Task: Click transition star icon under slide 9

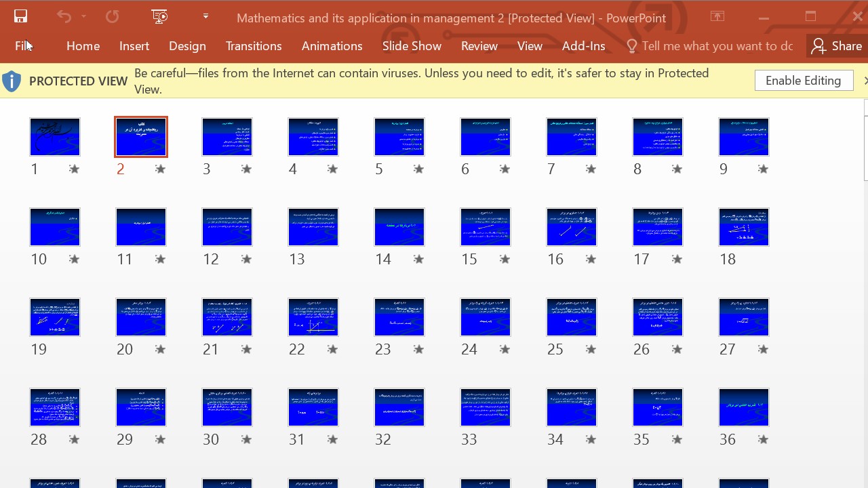Action: click(x=763, y=169)
